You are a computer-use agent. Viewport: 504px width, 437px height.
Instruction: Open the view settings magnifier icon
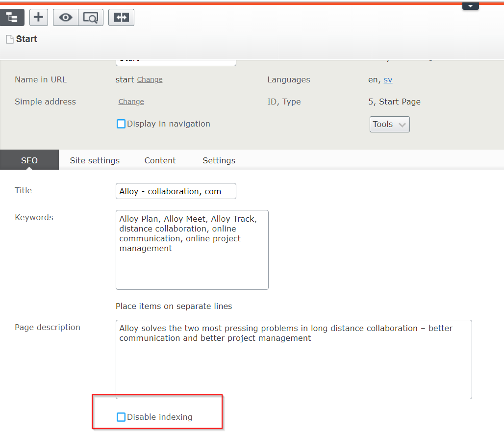[x=91, y=18]
